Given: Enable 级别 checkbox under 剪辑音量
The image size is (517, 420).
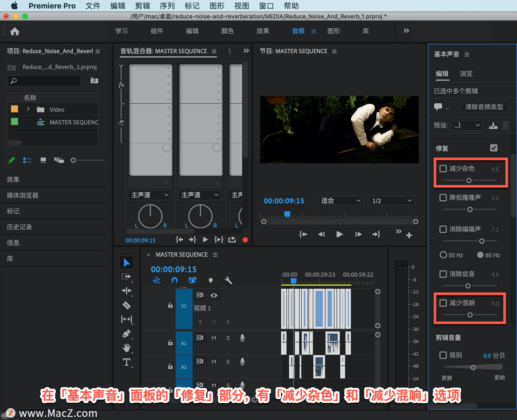Looking at the screenshot, I should pyautogui.click(x=443, y=355).
